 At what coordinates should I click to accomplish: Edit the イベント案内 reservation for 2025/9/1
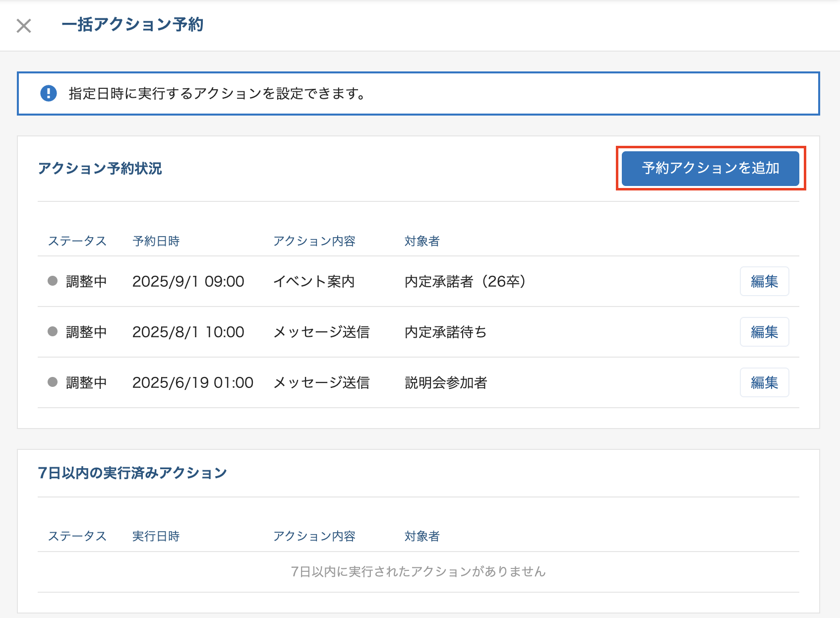pos(764,281)
